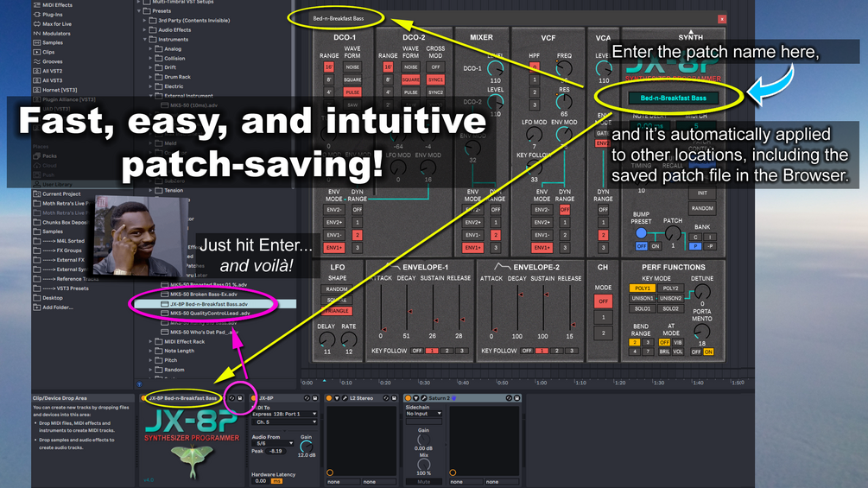Click the blue BUMP PRESET circle button
868x488 pixels.
tap(641, 233)
